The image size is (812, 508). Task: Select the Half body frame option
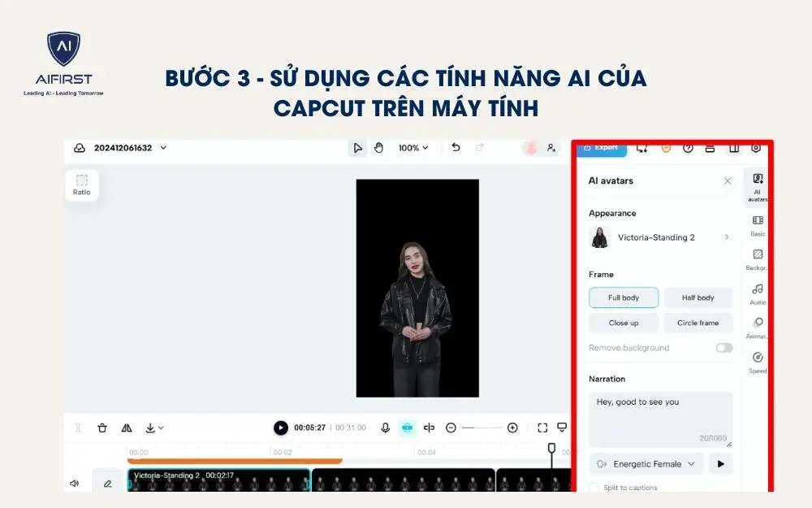coord(698,297)
